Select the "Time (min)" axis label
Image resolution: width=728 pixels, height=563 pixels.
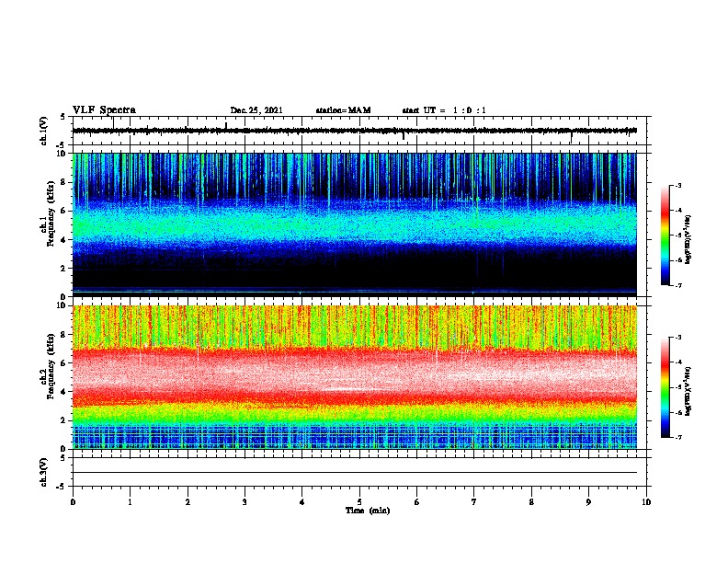368,511
